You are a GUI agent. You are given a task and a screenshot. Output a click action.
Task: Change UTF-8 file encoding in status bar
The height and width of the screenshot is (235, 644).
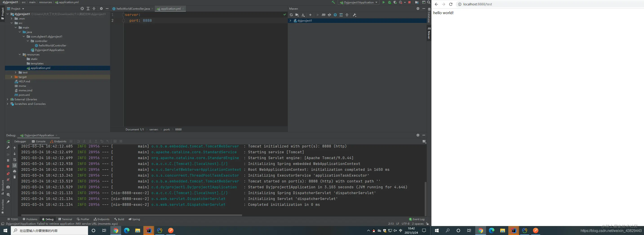[x=406, y=224]
